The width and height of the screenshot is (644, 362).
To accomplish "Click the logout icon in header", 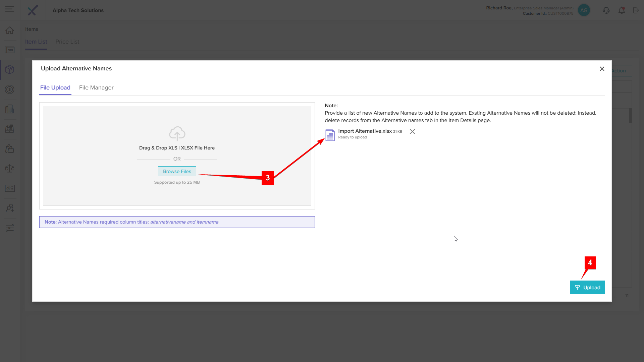I will point(636,10).
